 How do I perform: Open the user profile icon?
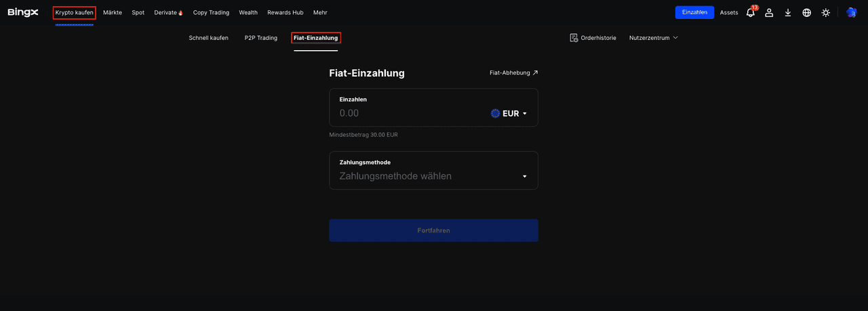(769, 12)
